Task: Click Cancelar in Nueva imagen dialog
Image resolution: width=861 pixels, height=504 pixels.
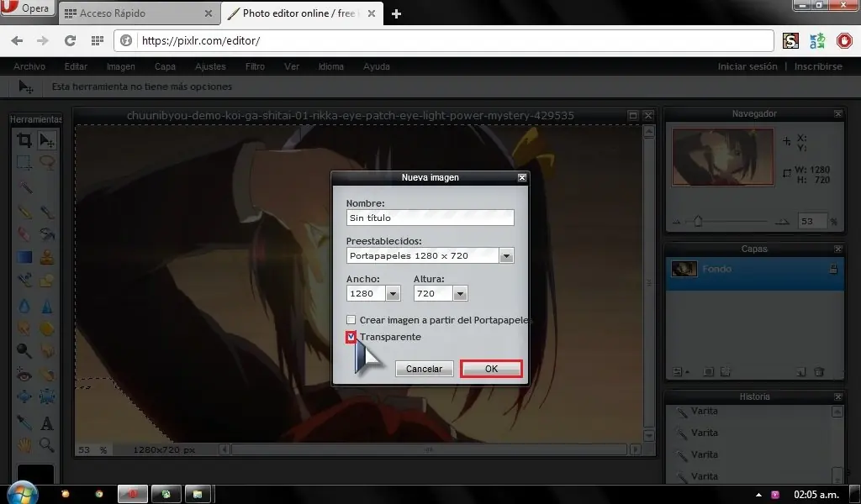Action: [x=424, y=369]
